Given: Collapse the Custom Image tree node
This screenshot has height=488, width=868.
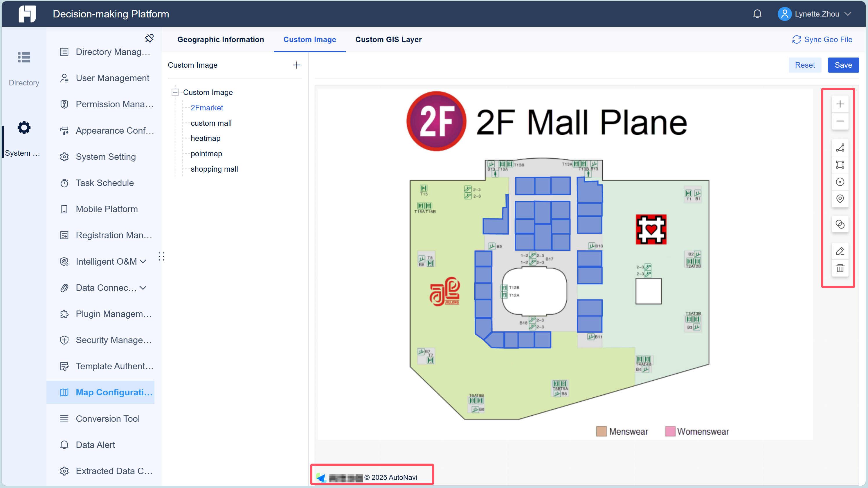Looking at the screenshot, I should click(175, 92).
